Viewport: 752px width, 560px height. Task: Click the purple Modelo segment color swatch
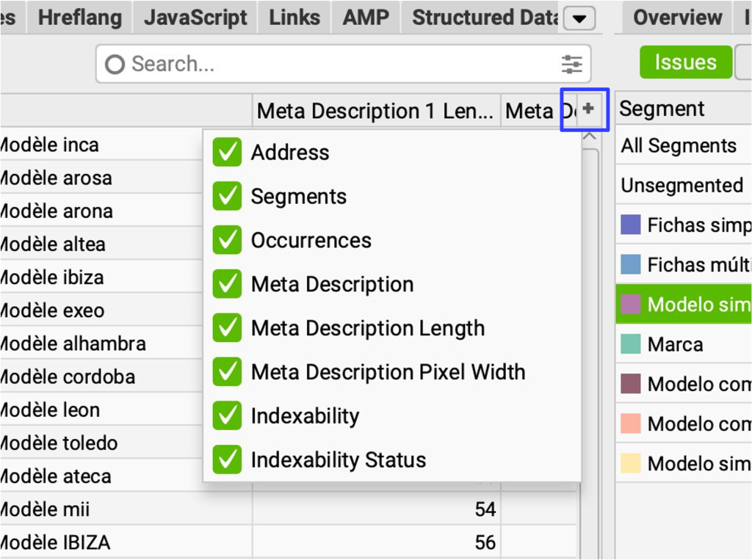[x=631, y=304]
